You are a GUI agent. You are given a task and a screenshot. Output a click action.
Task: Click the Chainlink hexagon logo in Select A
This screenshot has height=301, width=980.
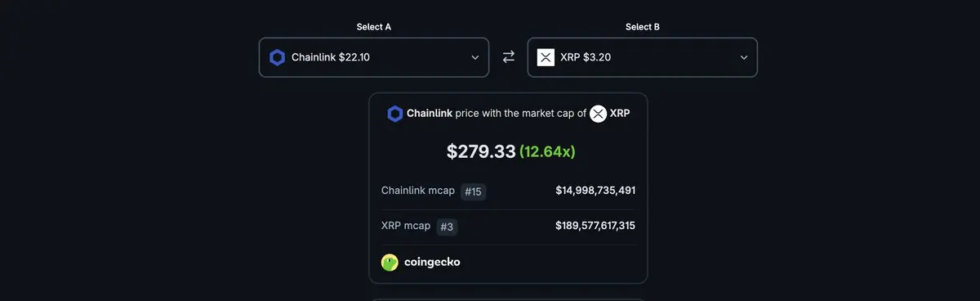point(277,57)
